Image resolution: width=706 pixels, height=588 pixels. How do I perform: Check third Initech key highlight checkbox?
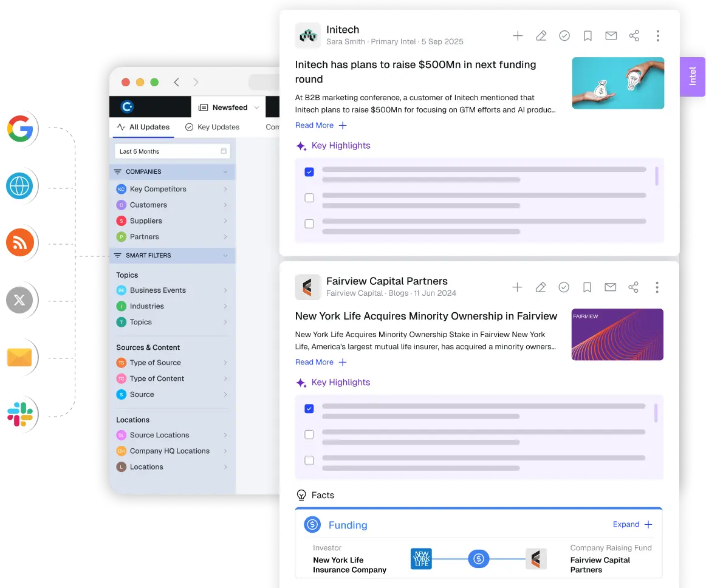point(309,224)
